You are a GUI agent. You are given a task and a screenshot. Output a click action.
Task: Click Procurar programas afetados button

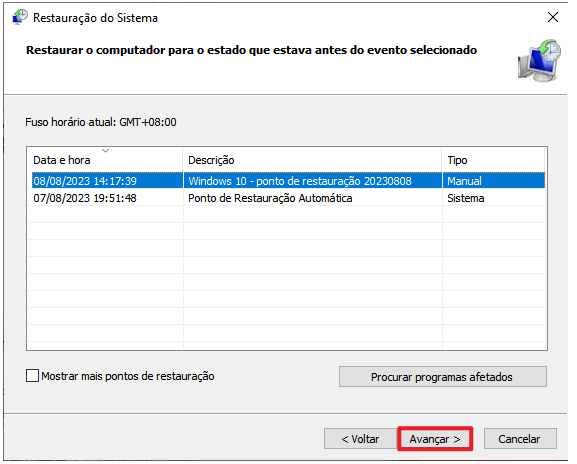pyautogui.click(x=443, y=376)
